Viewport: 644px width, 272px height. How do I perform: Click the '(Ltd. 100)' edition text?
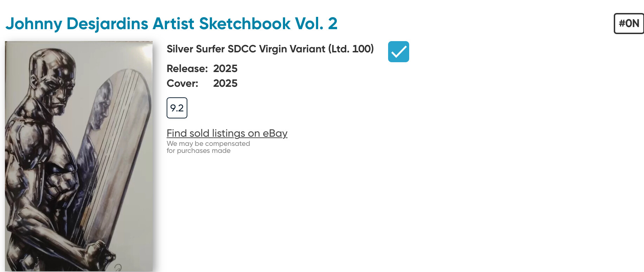pos(351,49)
